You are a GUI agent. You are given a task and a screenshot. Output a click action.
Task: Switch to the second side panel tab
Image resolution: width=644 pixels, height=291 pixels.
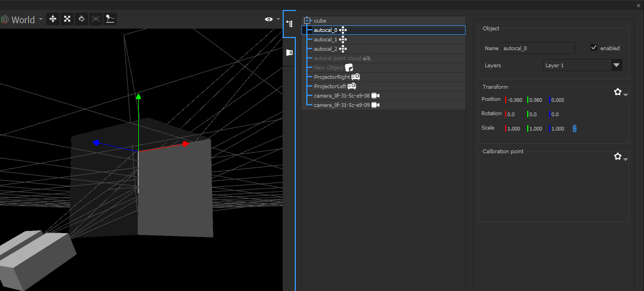(289, 52)
